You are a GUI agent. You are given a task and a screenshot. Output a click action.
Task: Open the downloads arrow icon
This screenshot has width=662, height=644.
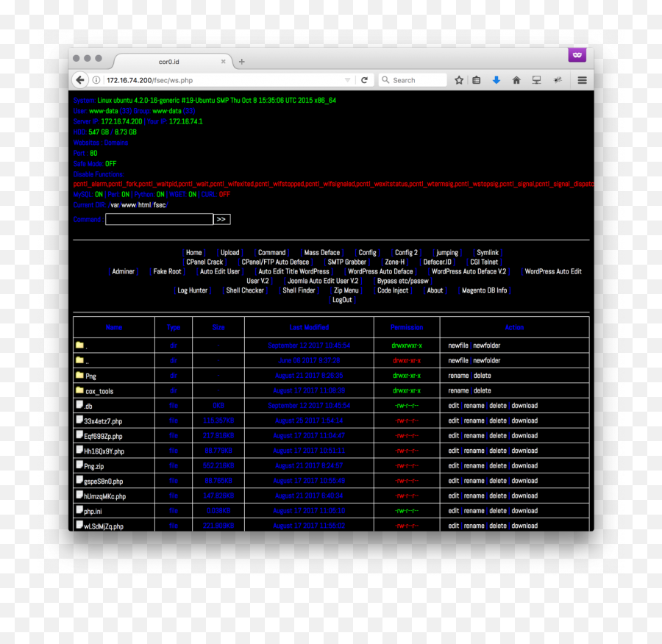coord(496,80)
